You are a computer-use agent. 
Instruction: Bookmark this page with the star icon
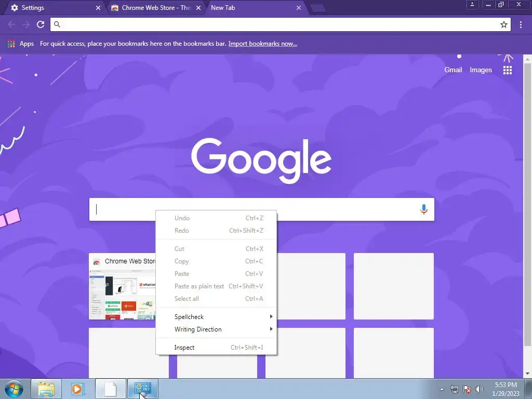coord(504,24)
